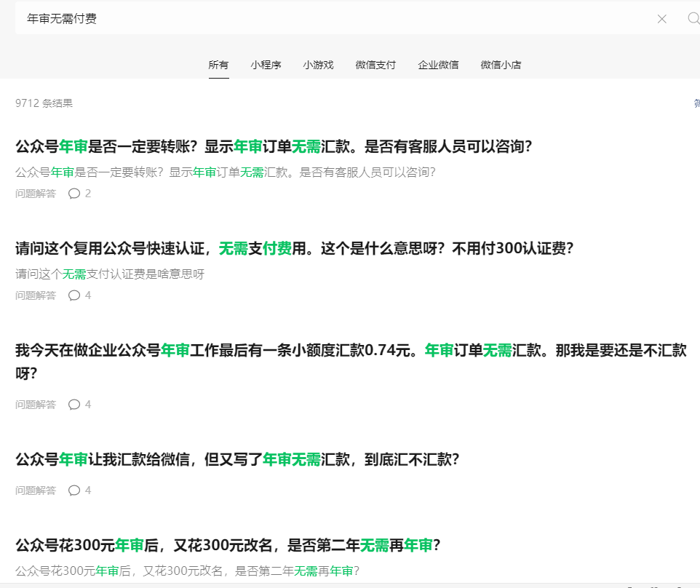Click the 9712 条结果 count text
The width and height of the screenshot is (700, 588).
[x=44, y=103]
